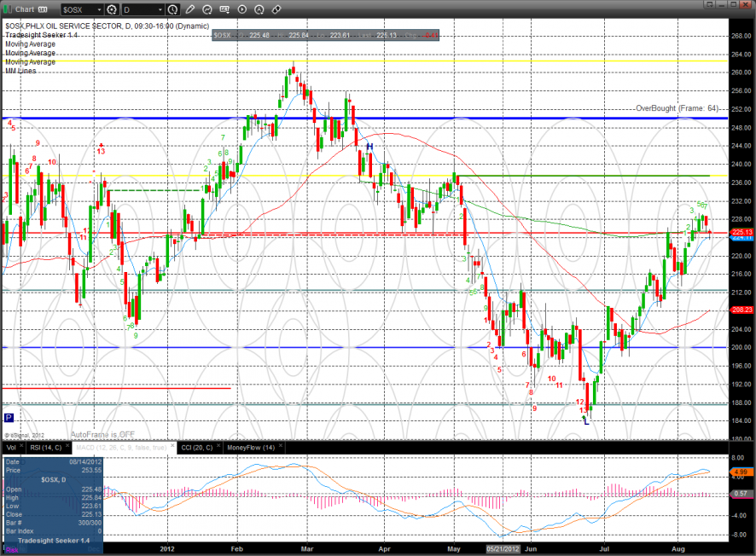Screen dimensions: 756x556
Task: Switch to the CCI (20, C) tab
Action: coord(197,448)
